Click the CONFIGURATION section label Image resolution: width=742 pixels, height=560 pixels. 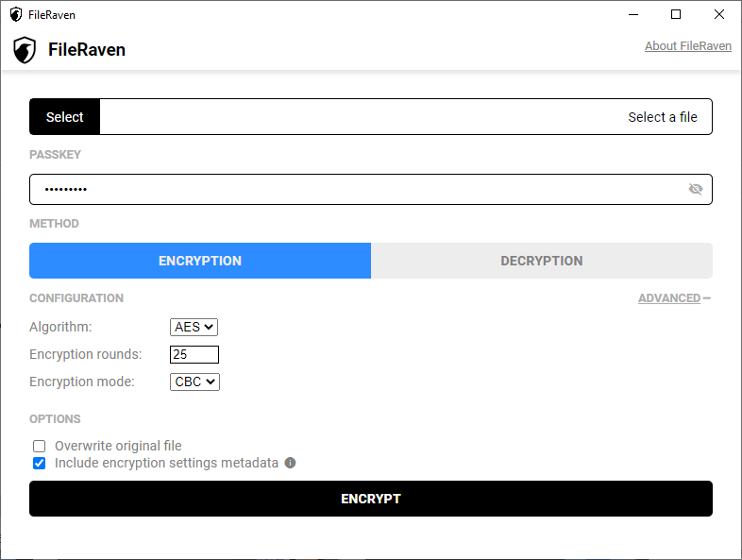[76, 298]
